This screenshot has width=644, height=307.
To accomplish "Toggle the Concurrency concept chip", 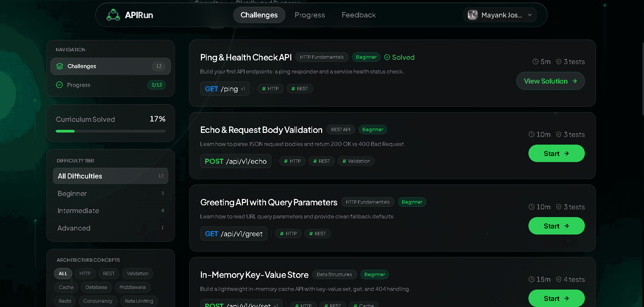I will click(x=98, y=301).
